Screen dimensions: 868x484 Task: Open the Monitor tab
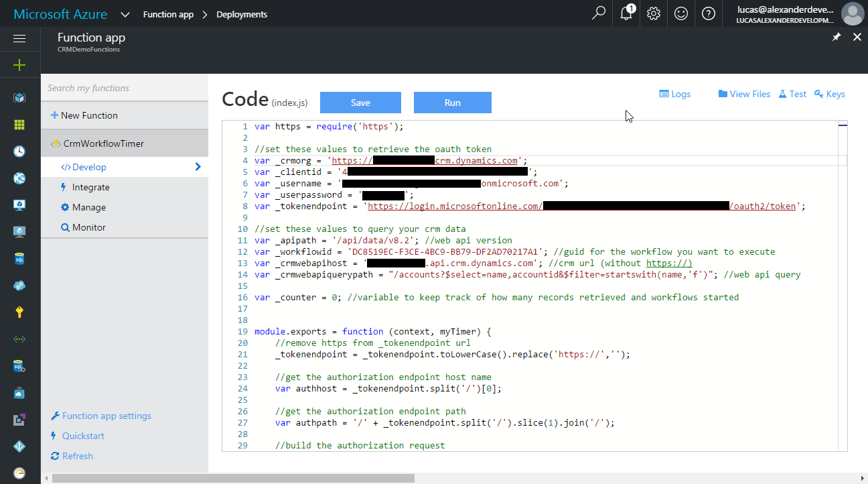(x=125, y=227)
